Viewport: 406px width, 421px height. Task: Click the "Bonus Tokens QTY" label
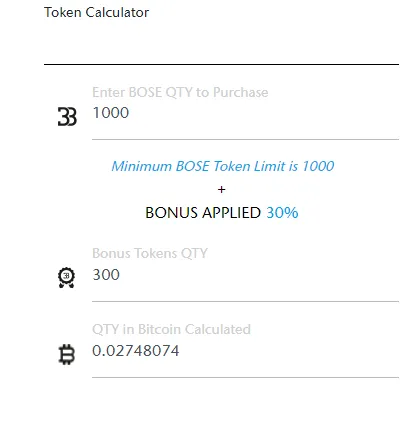click(150, 253)
